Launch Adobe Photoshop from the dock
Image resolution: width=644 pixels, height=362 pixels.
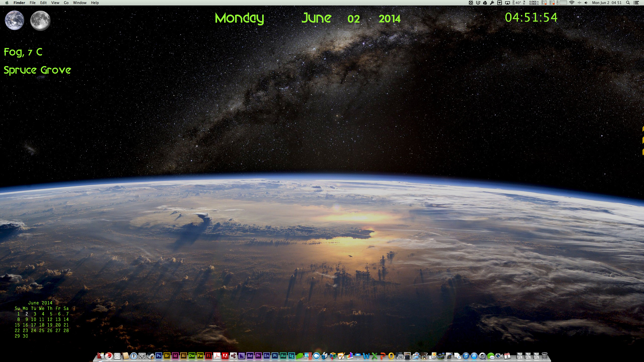coord(158,356)
